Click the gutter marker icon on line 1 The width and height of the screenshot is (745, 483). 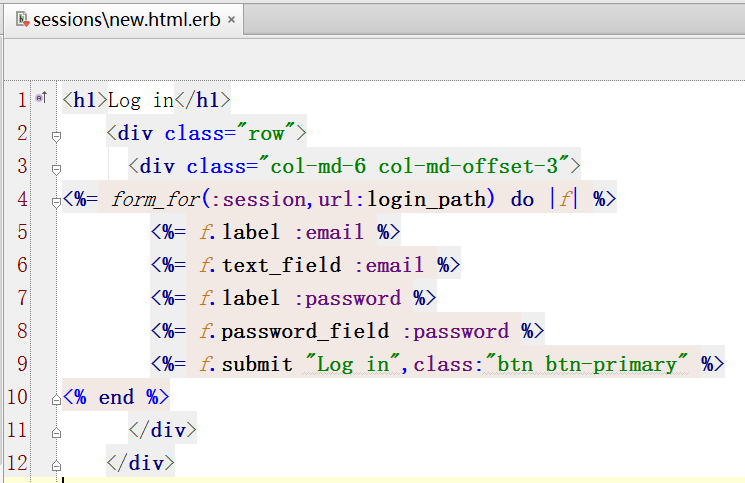pyautogui.click(x=41, y=98)
